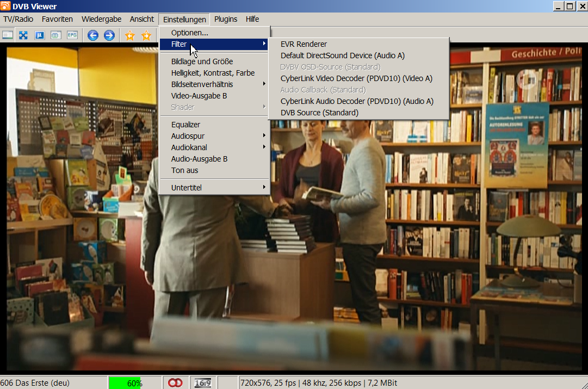Image resolution: width=588 pixels, height=389 pixels.
Task: Select EVR Renderer filter entry
Action: 304,44
